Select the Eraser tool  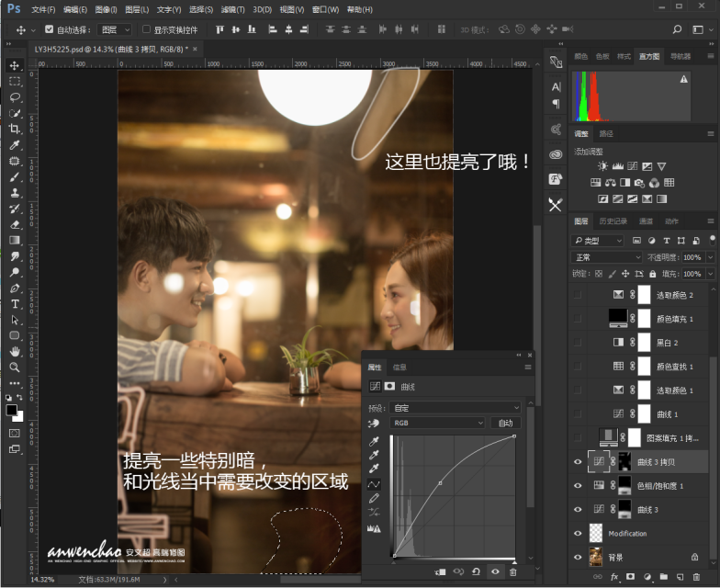[15, 224]
